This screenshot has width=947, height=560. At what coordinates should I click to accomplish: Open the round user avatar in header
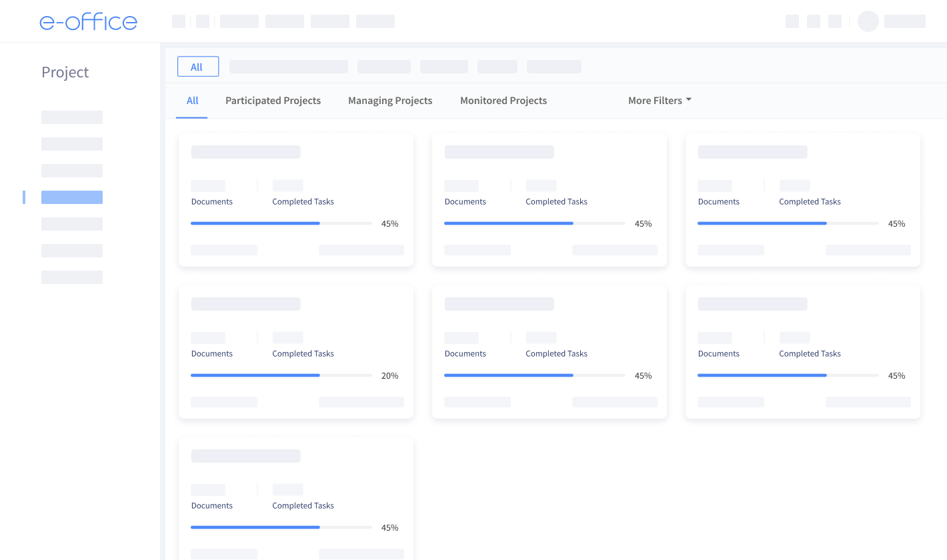point(868,21)
